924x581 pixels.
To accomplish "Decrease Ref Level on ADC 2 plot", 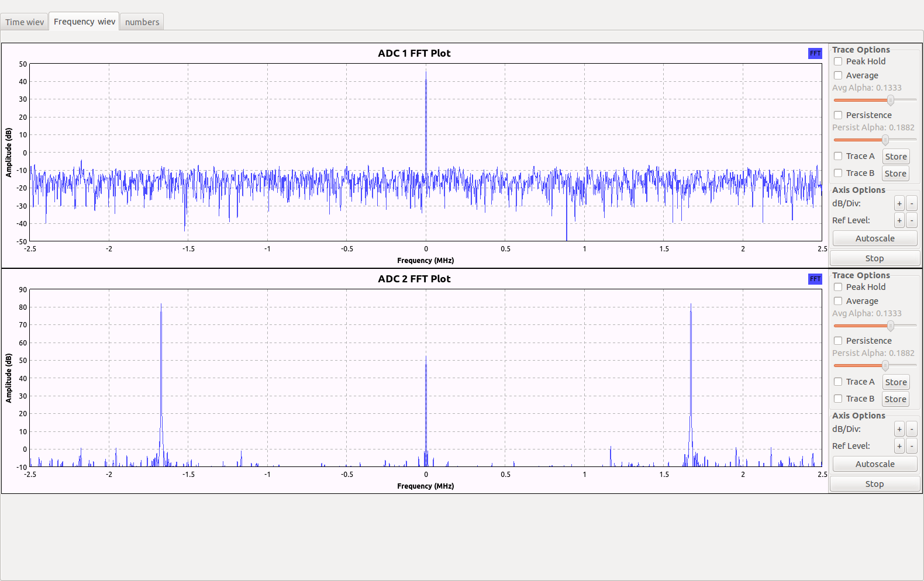I will point(911,446).
